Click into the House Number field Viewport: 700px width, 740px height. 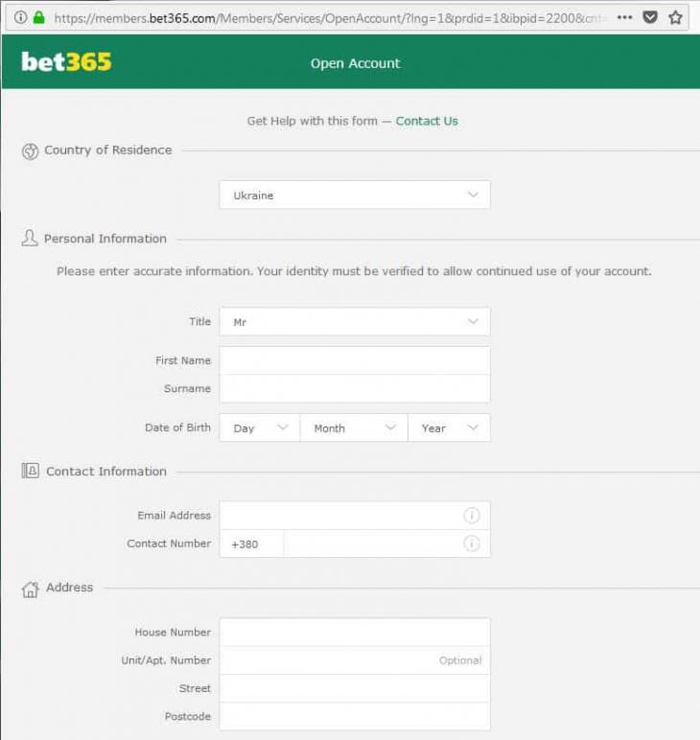click(x=355, y=633)
